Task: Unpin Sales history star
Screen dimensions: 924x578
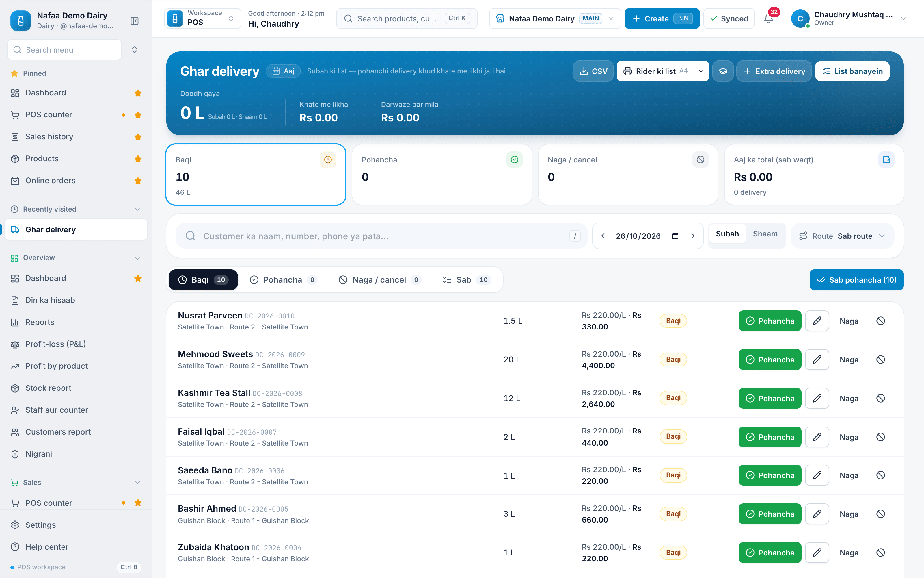Action: coord(138,137)
